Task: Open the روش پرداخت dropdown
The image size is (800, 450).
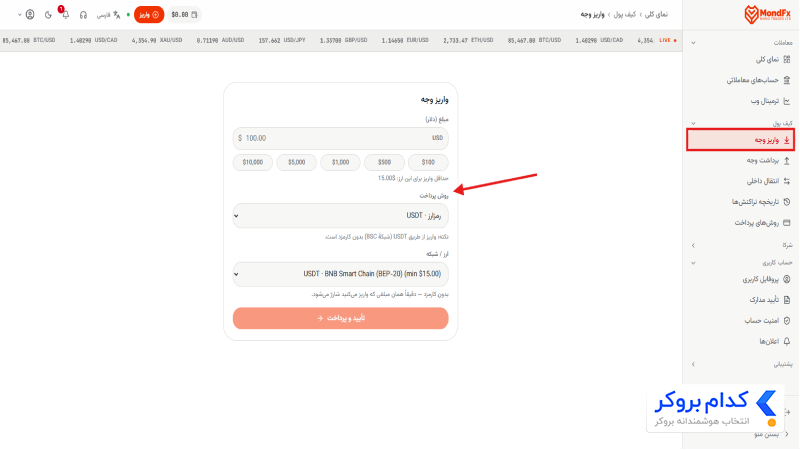Action: [x=340, y=216]
